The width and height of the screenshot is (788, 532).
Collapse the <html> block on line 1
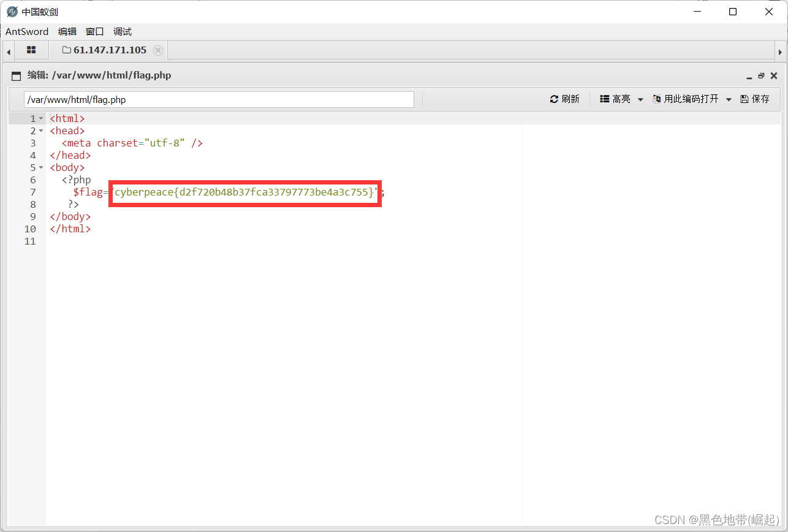41,119
